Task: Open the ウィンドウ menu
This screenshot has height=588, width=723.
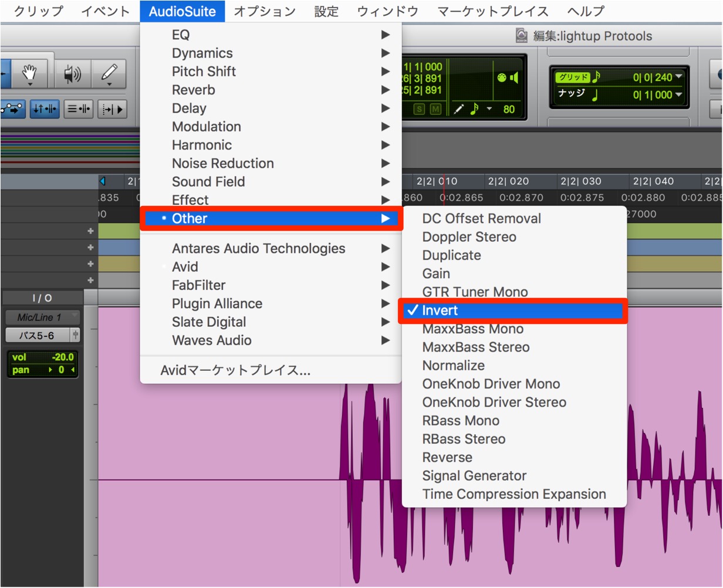Action: point(388,11)
